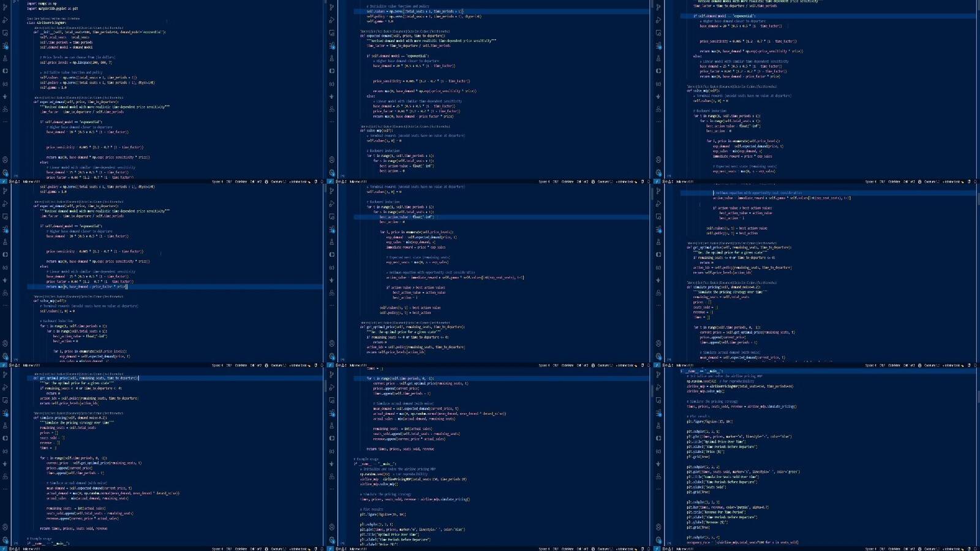
Task: Open Manage gear in the middle-left pane
Action: (x=5, y=357)
